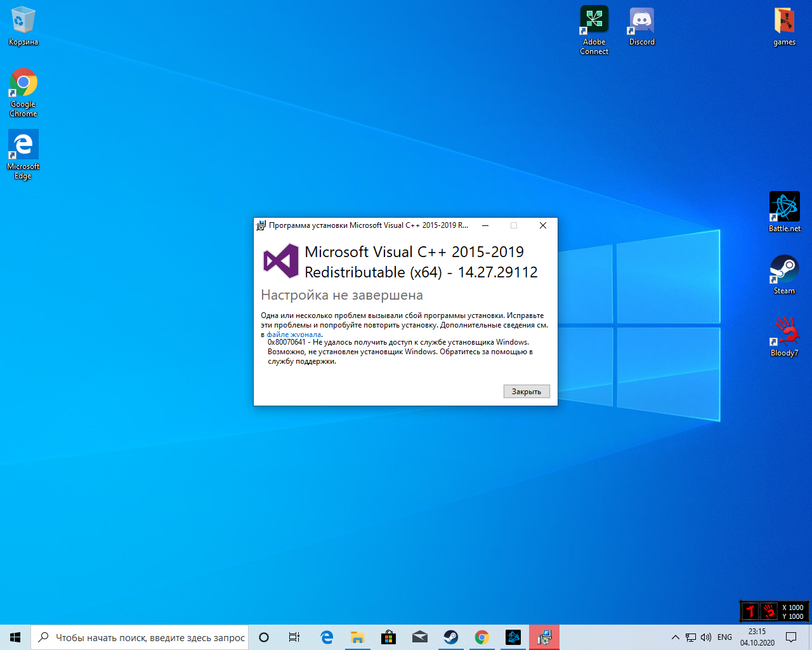Open the файле журнала log link
812x650 pixels.
294,335
